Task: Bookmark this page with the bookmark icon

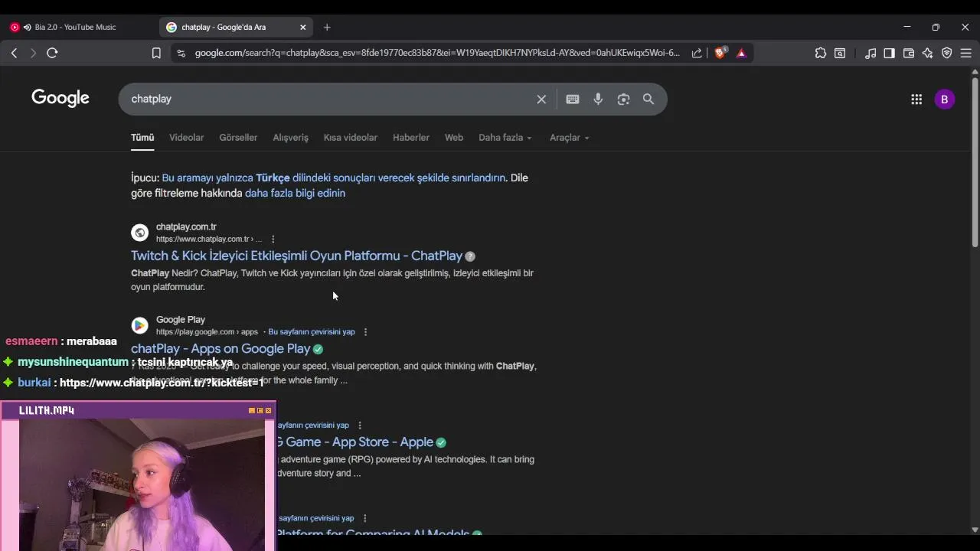Action: [x=156, y=53]
